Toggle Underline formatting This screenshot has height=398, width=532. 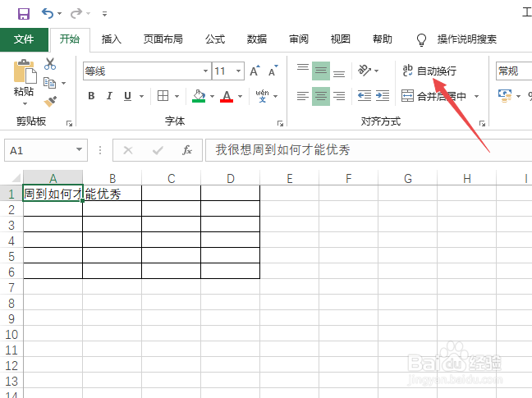pyautogui.click(x=127, y=96)
